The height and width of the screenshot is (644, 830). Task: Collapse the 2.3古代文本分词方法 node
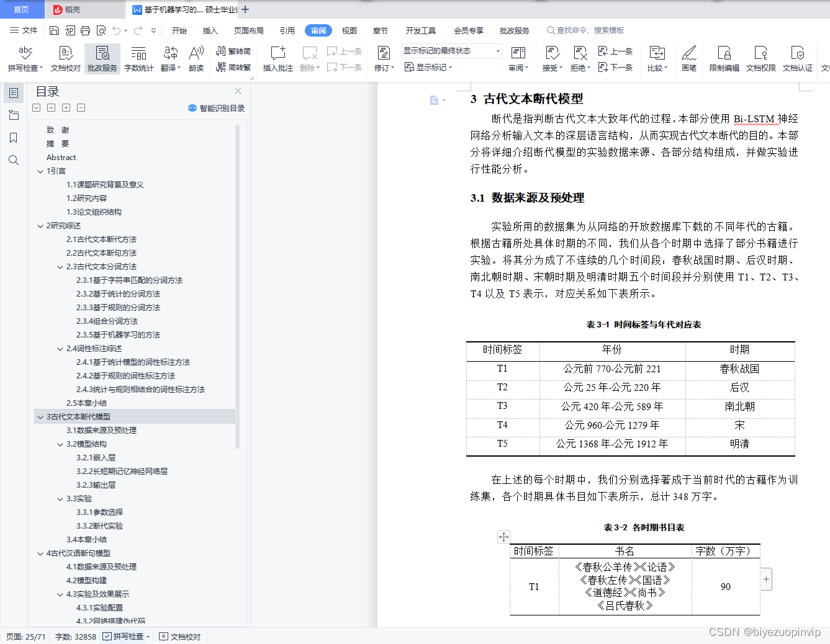tap(60, 267)
